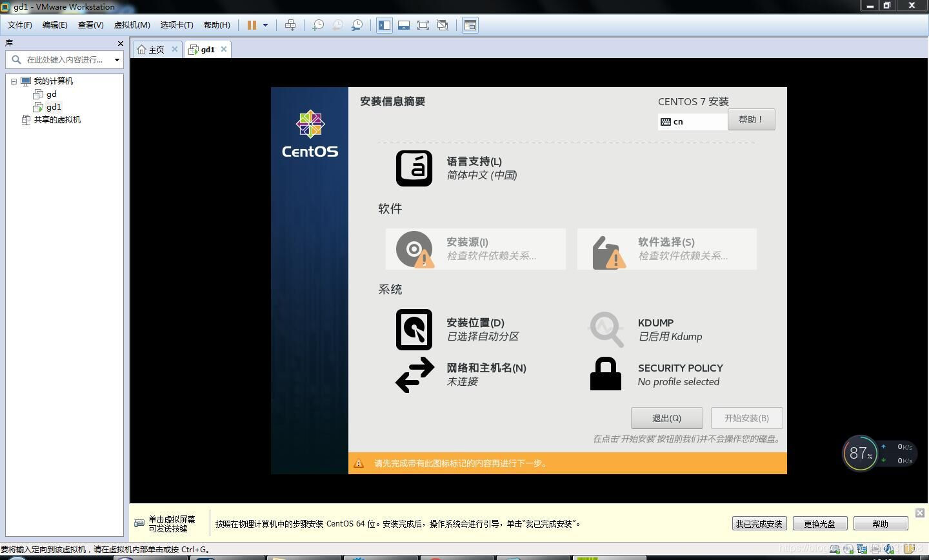Image resolution: width=929 pixels, height=560 pixels.
Task: Open the 编辑(E) menu
Action: (x=55, y=25)
